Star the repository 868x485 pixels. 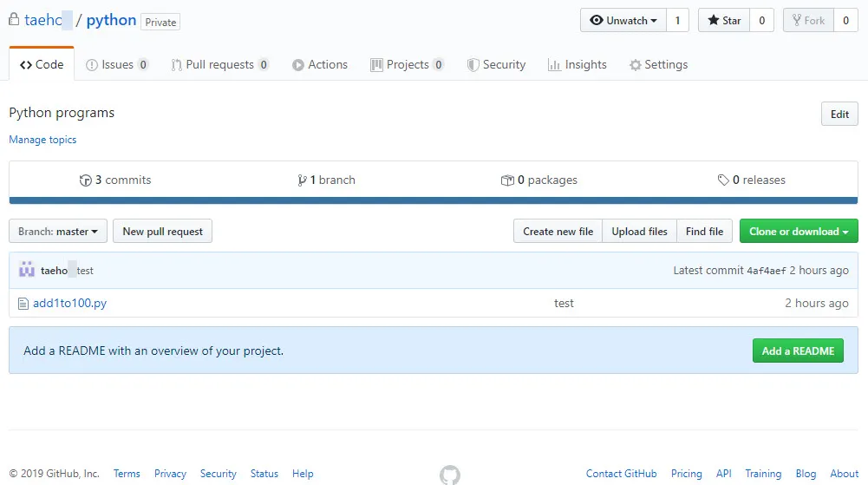pyautogui.click(x=724, y=21)
